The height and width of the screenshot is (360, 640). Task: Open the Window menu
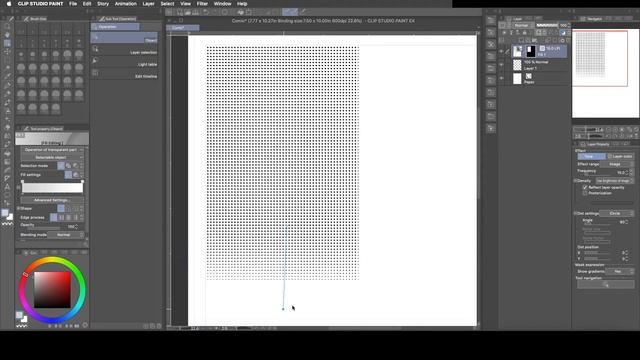(222, 4)
